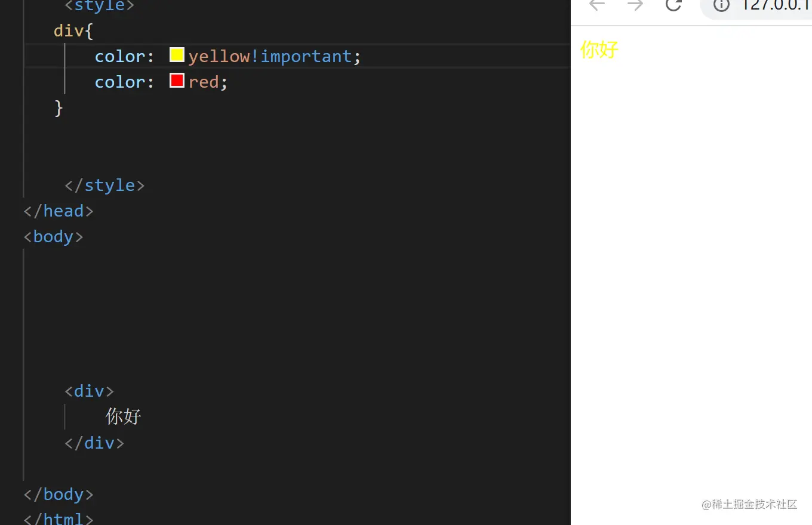The height and width of the screenshot is (525, 812).
Task: Click the opening body tag
Action: [53, 236]
